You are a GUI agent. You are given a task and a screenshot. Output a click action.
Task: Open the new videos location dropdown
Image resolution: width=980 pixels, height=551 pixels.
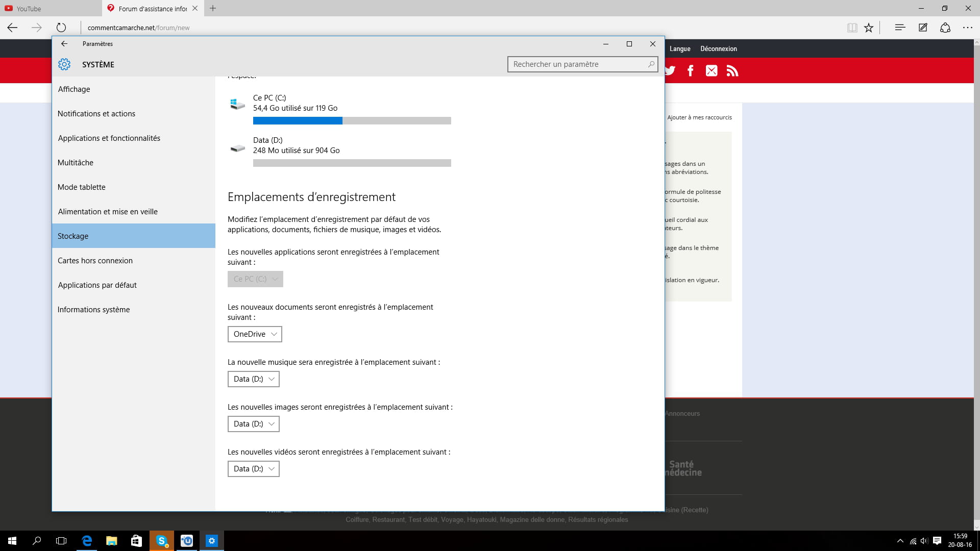pyautogui.click(x=254, y=469)
